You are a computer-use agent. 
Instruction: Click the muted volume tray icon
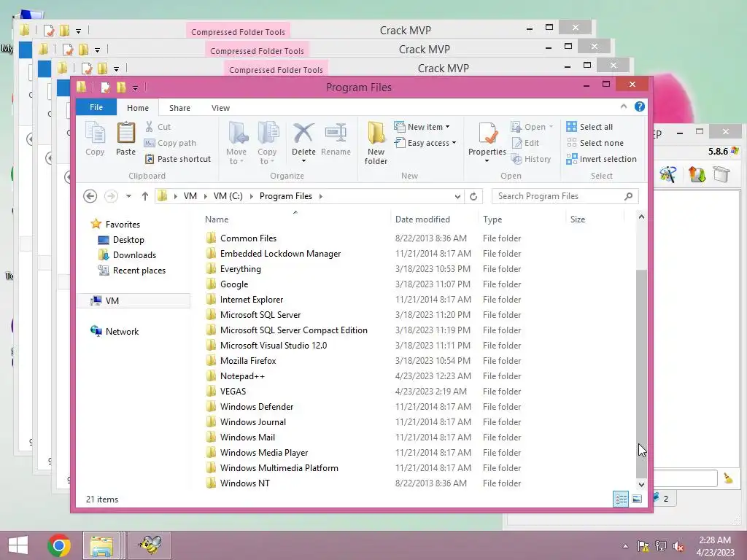[x=678, y=547]
